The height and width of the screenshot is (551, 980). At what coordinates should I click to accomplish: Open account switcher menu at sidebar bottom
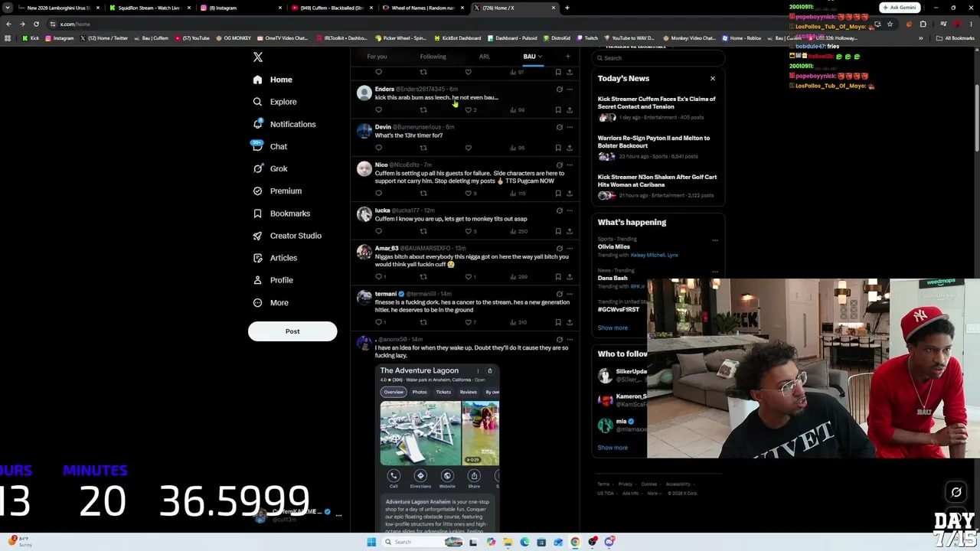click(x=338, y=515)
